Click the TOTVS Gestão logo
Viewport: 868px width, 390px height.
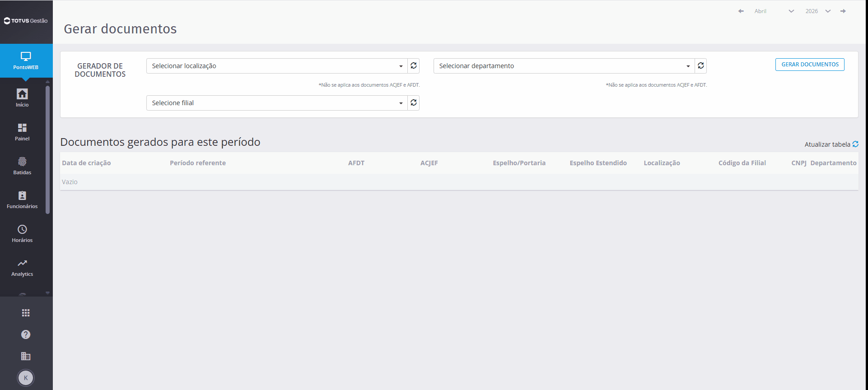click(x=26, y=21)
